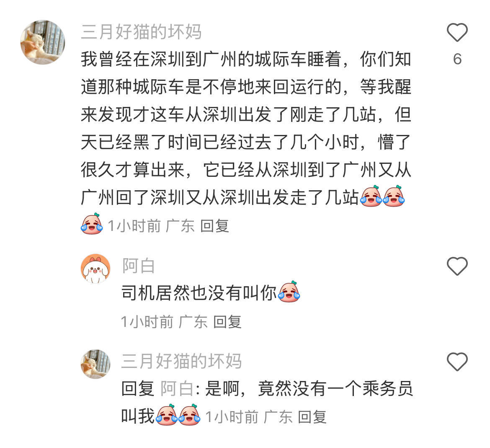Like the top comment about the 深圳到广州 intercity train
490x448 pixels.
coord(457,33)
